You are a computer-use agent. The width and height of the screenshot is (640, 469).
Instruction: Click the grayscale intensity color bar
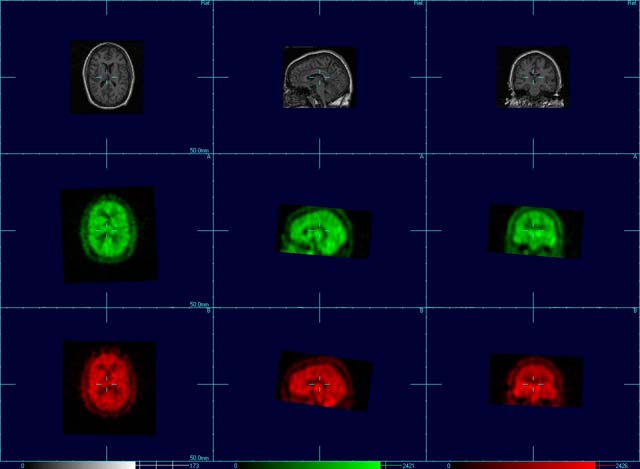(x=80, y=465)
